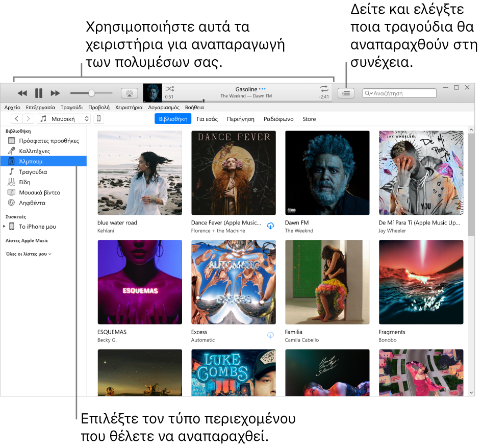This screenshot has width=483, height=448.
Task: Pause the currently playing song Gasoline
Action: click(x=39, y=93)
